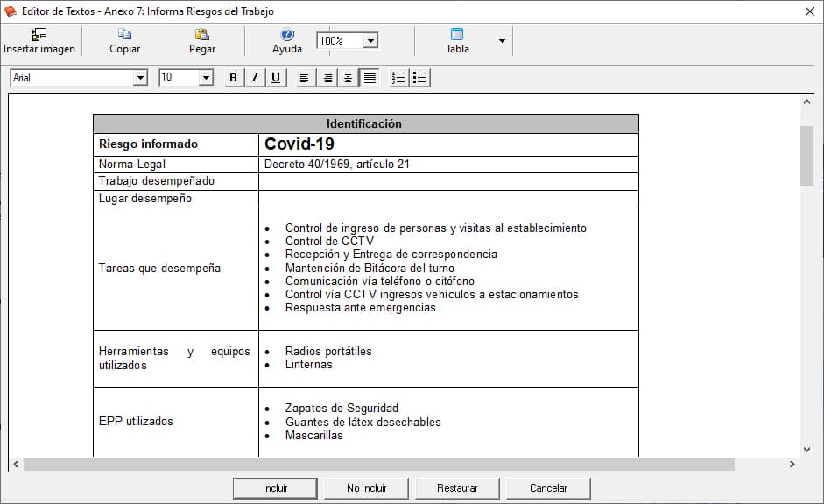Click the 'Zapatos de Seguridad' bullet item

click(x=342, y=408)
